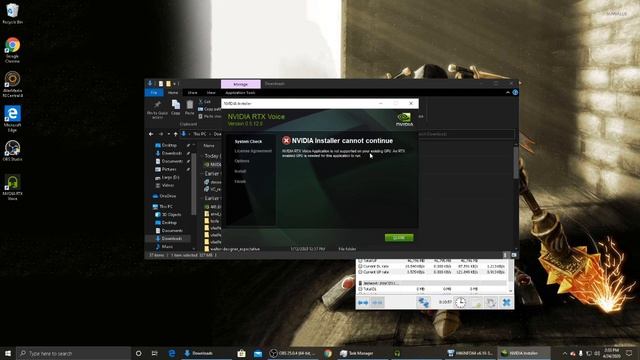Open the Recycle Bin desktop icon
This screenshot has width=640, height=360.
point(12,13)
